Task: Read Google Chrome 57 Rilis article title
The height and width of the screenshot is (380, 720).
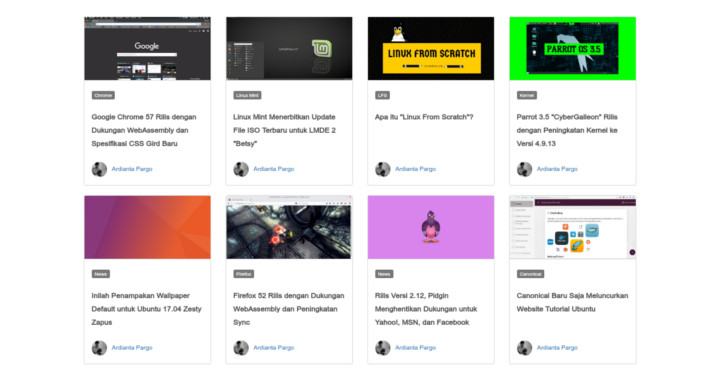Action: (144, 130)
